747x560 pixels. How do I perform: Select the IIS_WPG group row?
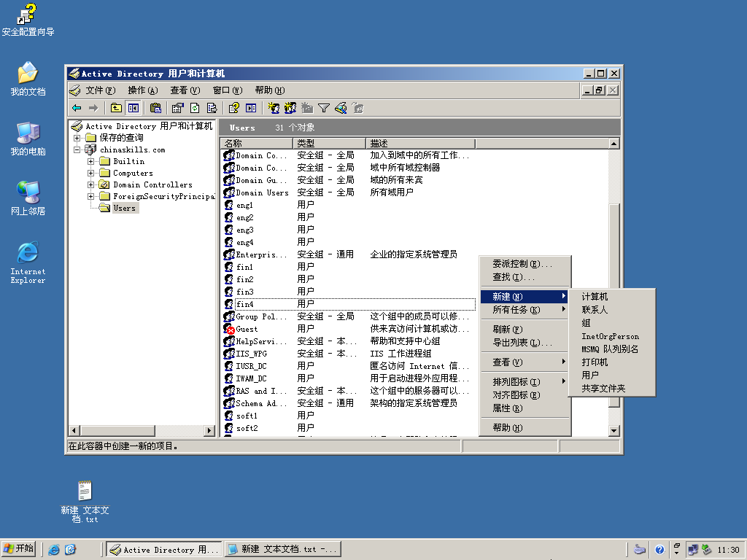[x=349, y=354]
